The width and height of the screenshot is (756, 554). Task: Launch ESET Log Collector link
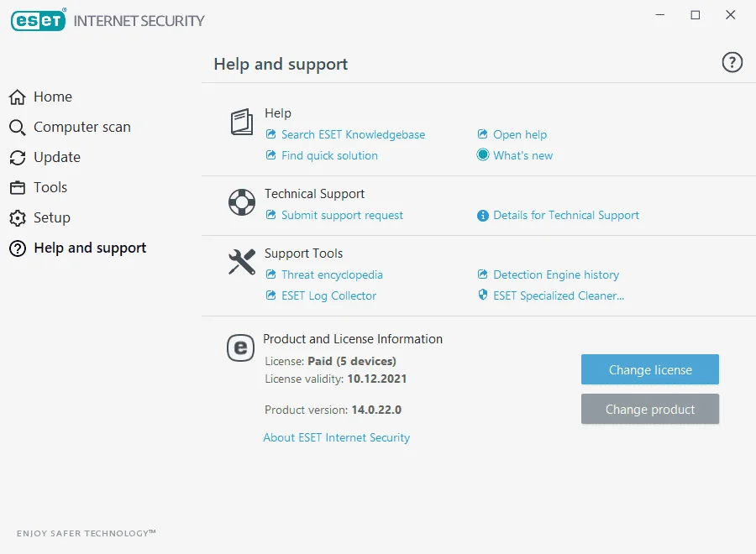click(328, 295)
